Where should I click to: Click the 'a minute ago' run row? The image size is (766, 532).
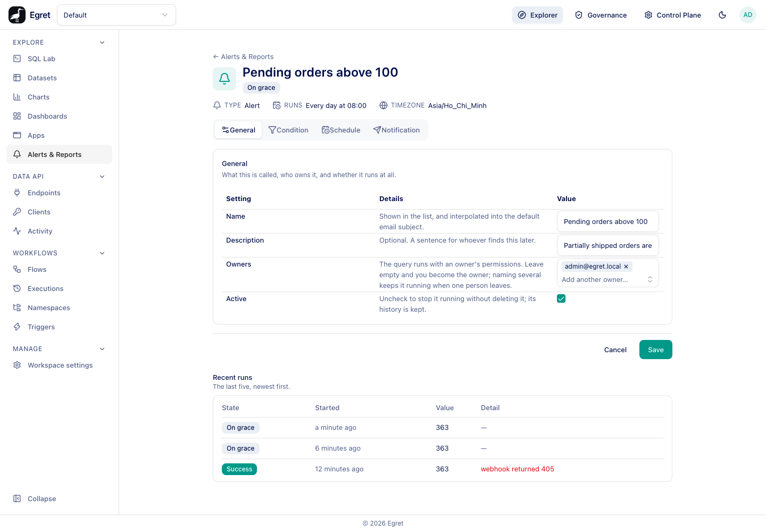(443, 428)
